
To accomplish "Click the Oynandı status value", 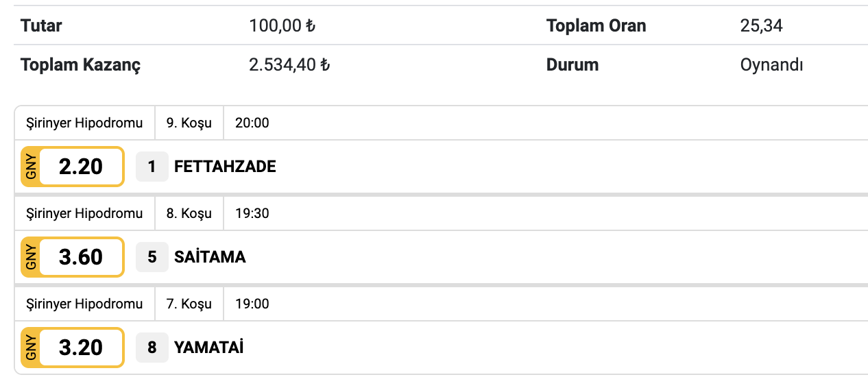I will pyautogui.click(x=771, y=65).
